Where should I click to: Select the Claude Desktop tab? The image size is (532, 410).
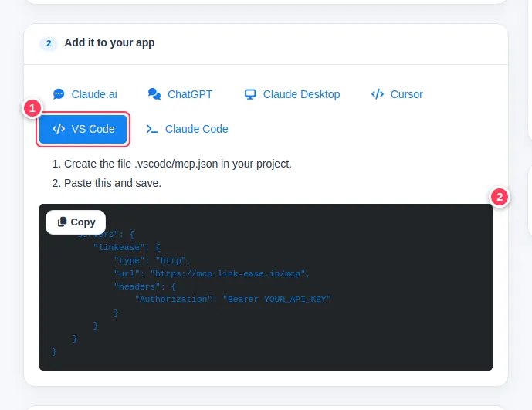[292, 94]
